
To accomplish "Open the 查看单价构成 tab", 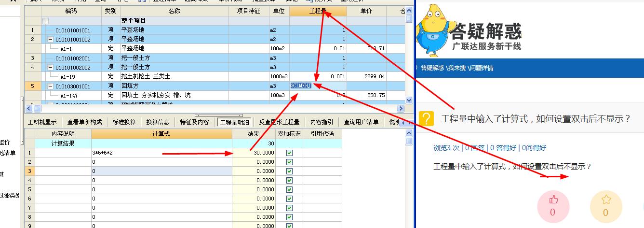I will click(85, 122).
